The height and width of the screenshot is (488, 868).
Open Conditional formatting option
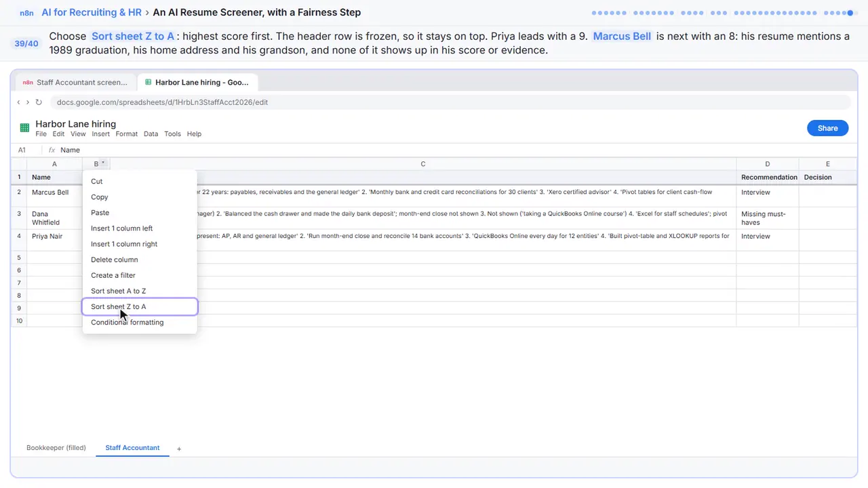(x=140, y=323)
